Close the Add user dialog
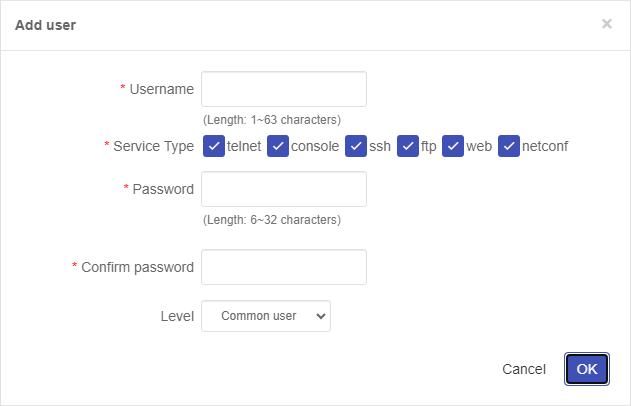The height and width of the screenshot is (406, 631). (606, 24)
